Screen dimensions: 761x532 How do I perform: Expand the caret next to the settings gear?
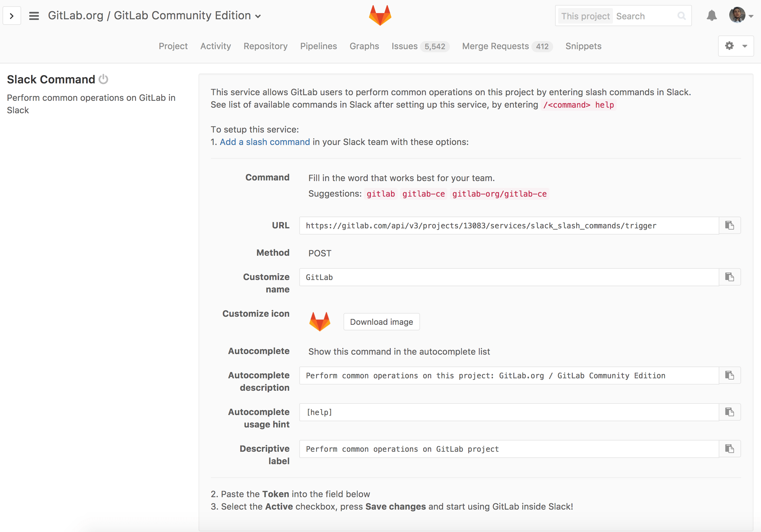(745, 46)
